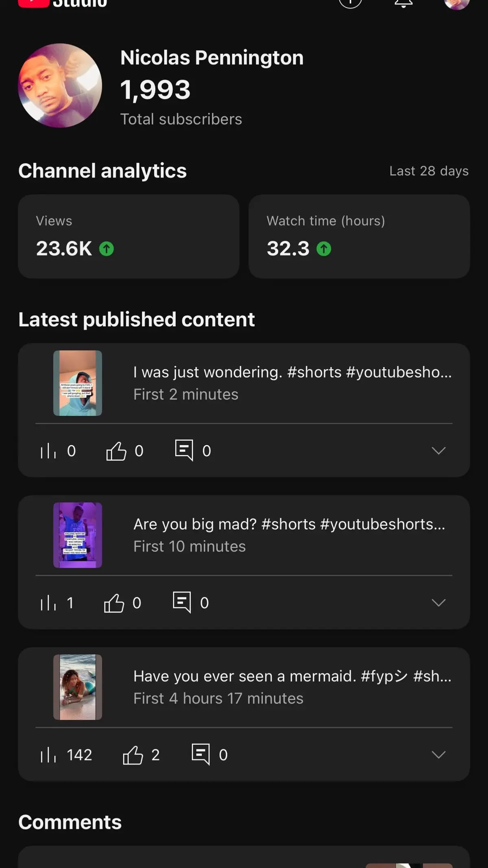The width and height of the screenshot is (488, 868).
Task: Tap thumbs-up icon on 'Are you big mad?' video
Action: pyautogui.click(x=114, y=603)
